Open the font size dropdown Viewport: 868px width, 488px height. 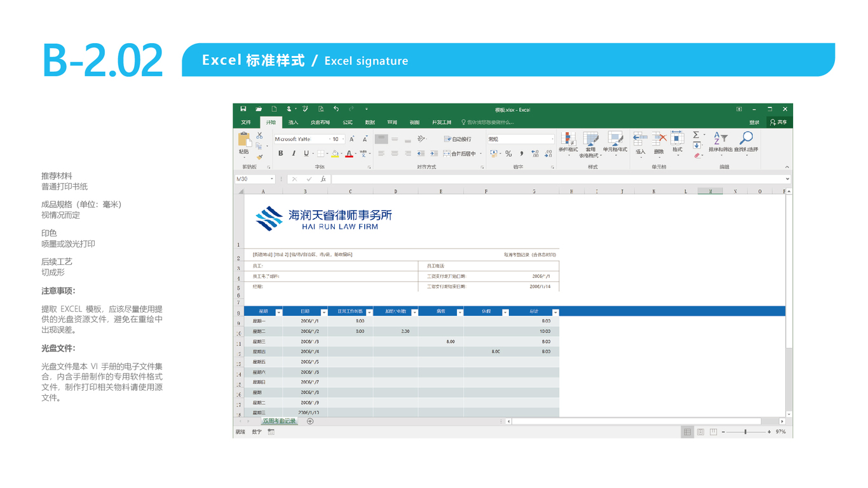pyautogui.click(x=343, y=139)
